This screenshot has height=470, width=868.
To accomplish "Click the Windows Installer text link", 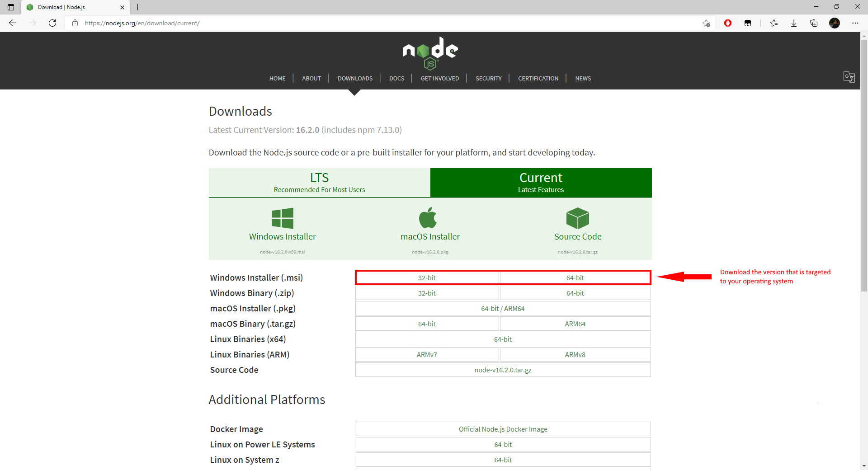I will 283,237.
